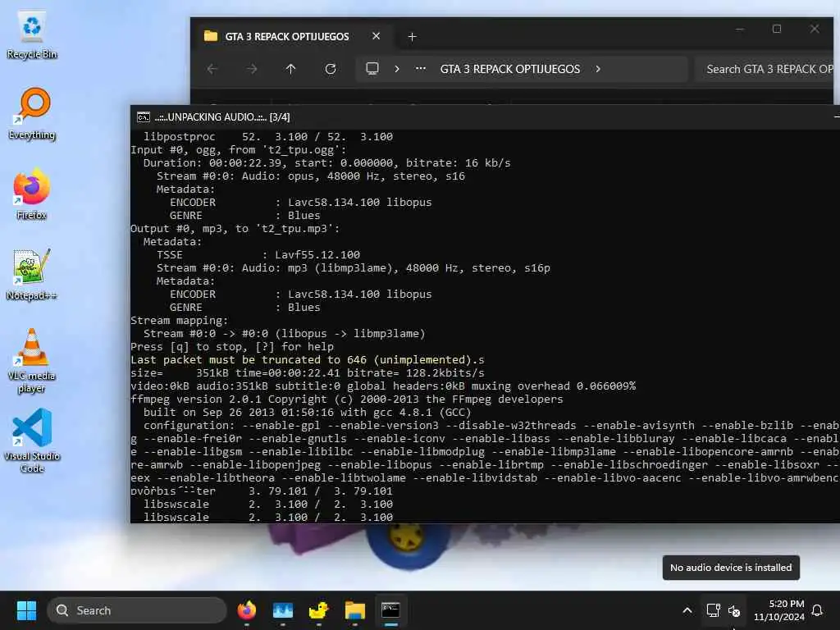Show hidden path with ellipsis button
Viewport: 840px width, 630px height.
pyautogui.click(x=421, y=69)
